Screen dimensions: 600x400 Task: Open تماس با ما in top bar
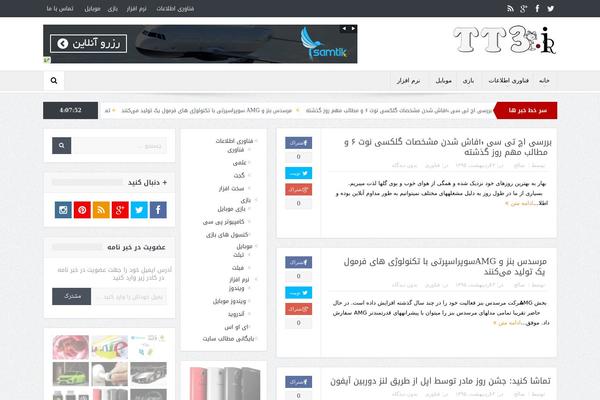coord(60,8)
